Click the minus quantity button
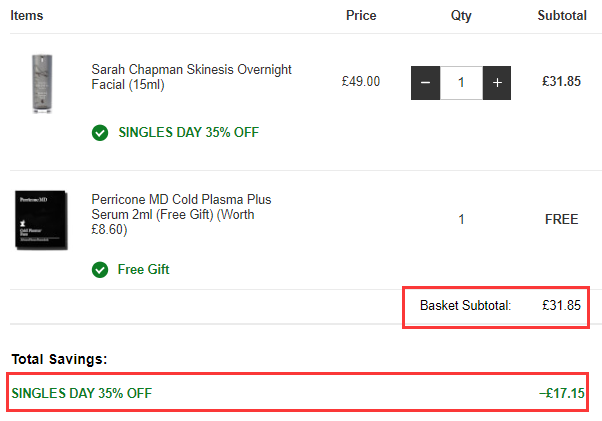 coord(425,82)
